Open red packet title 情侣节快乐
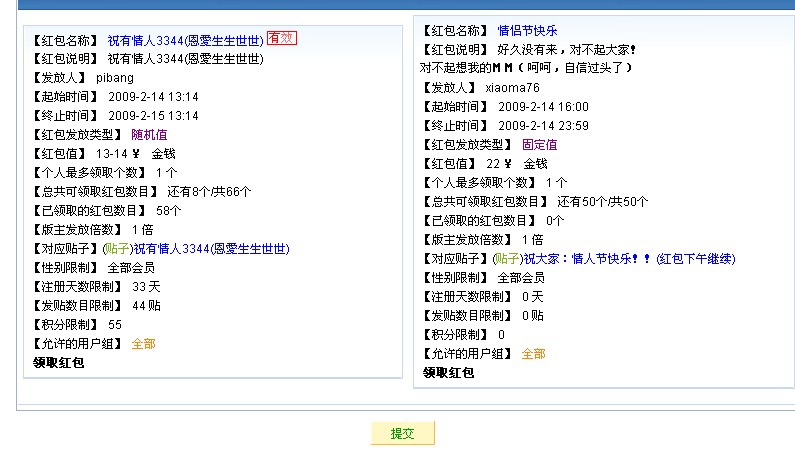795x461 pixels. pos(527,31)
